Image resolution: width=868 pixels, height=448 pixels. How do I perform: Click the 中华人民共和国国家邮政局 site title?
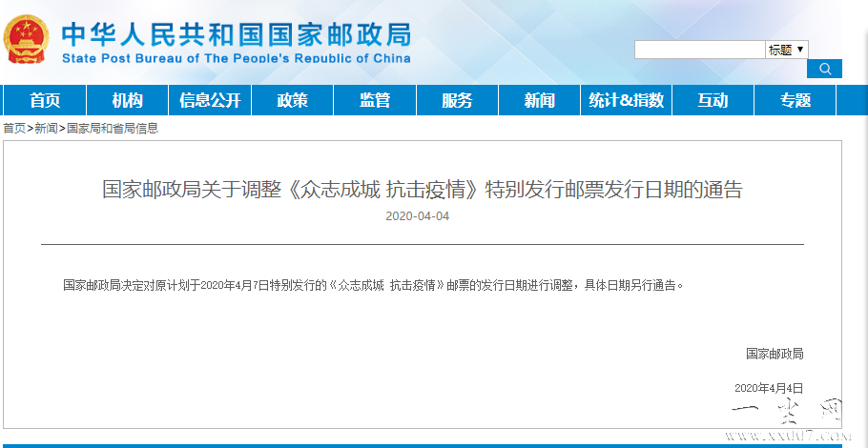(x=237, y=35)
